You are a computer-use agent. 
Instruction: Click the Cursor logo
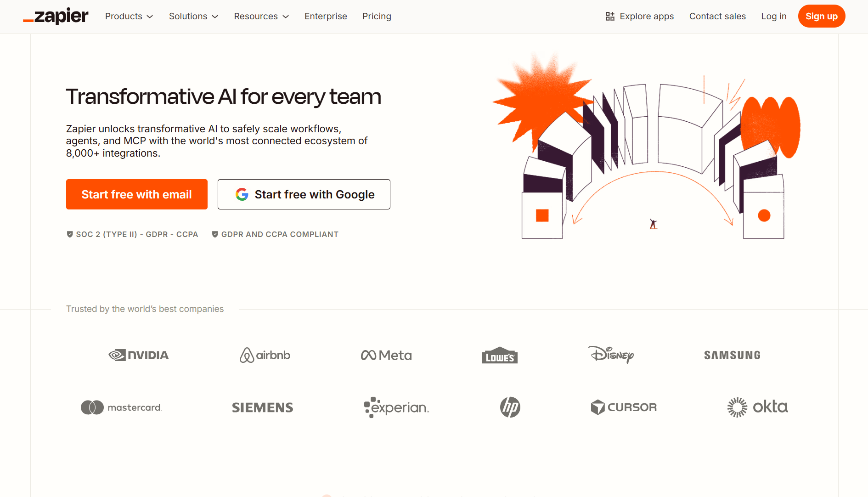624,407
